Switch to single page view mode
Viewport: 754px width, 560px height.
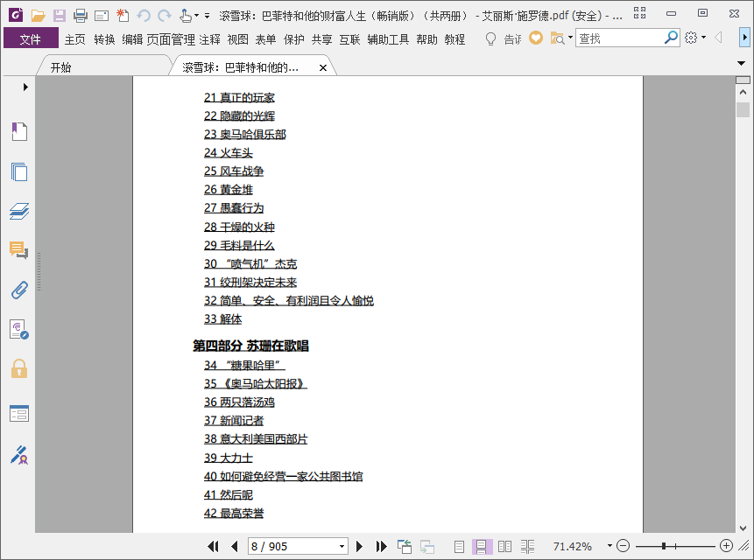(459, 547)
